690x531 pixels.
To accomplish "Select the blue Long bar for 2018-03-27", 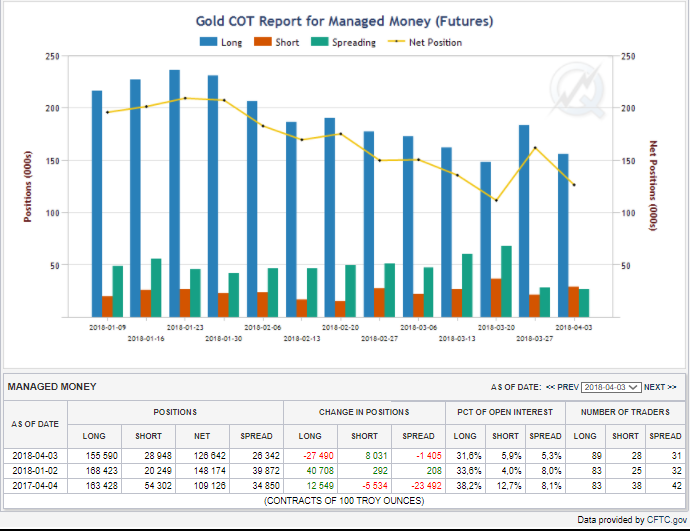I will pyautogui.click(x=524, y=221).
